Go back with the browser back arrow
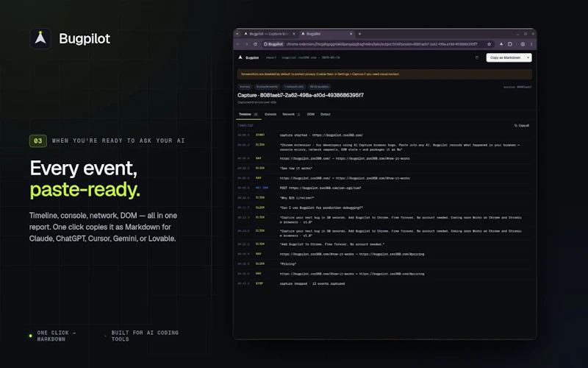Viewport: 588px width, 368px height. point(237,44)
